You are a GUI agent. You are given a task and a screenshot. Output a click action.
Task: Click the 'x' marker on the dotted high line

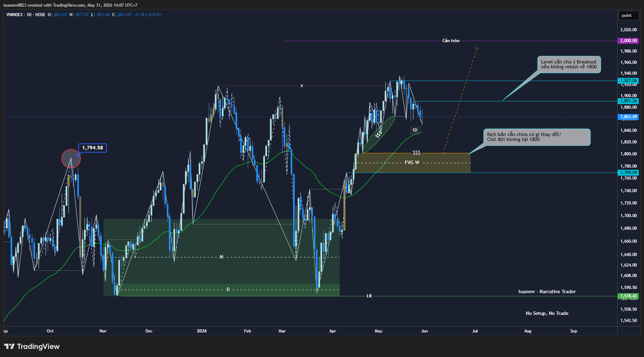point(301,86)
